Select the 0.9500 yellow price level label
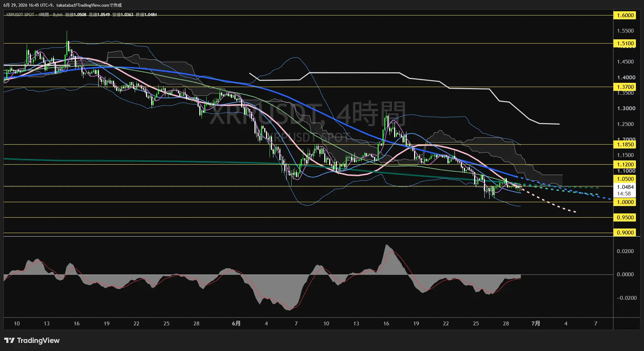Image resolution: width=644 pixels, height=351 pixels. click(625, 217)
